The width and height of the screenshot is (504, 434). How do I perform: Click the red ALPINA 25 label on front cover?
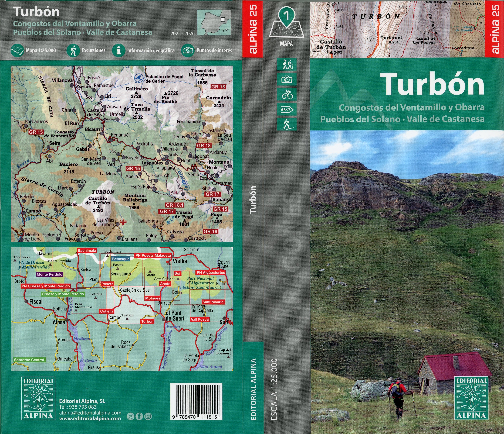pos(495,29)
